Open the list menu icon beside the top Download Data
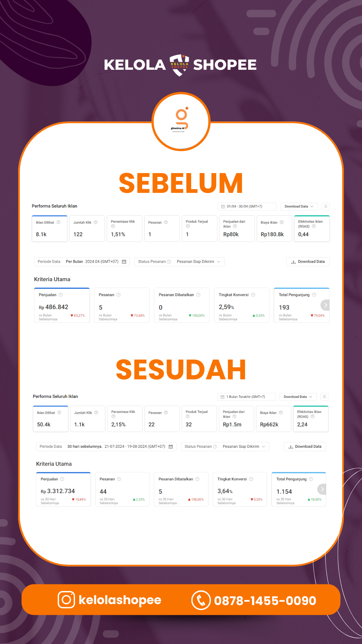The width and height of the screenshot is (362, 644). (325, 206)
